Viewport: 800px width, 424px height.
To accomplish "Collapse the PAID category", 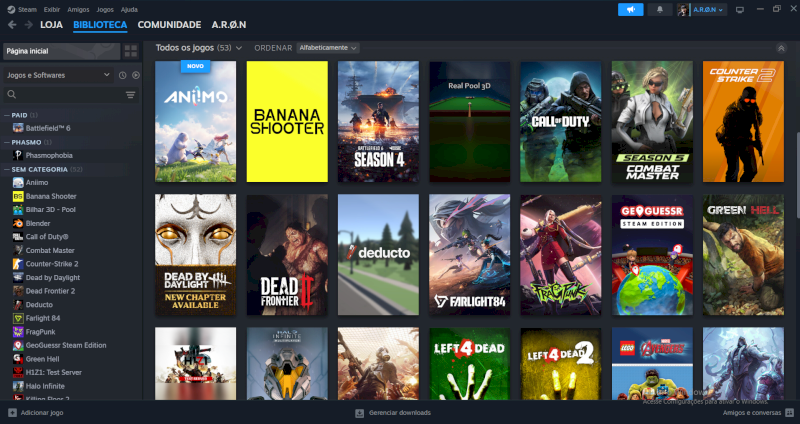I will tap(7, 115).
